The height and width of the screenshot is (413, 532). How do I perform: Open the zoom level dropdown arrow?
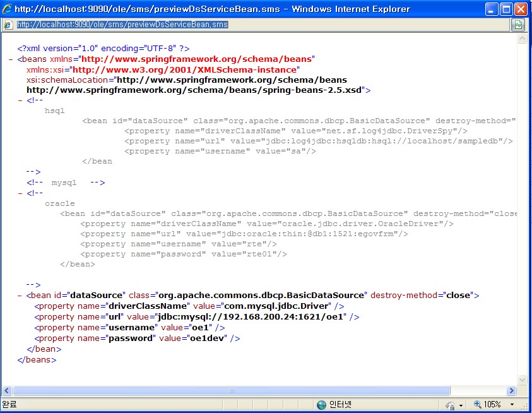[x=511, y=405]
